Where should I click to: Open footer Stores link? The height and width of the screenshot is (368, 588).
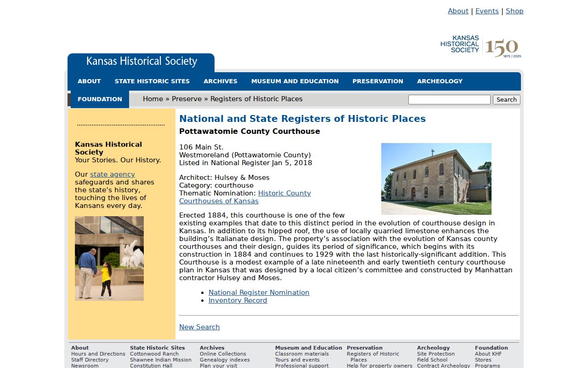pyautogui.click(x=483, y=360)
